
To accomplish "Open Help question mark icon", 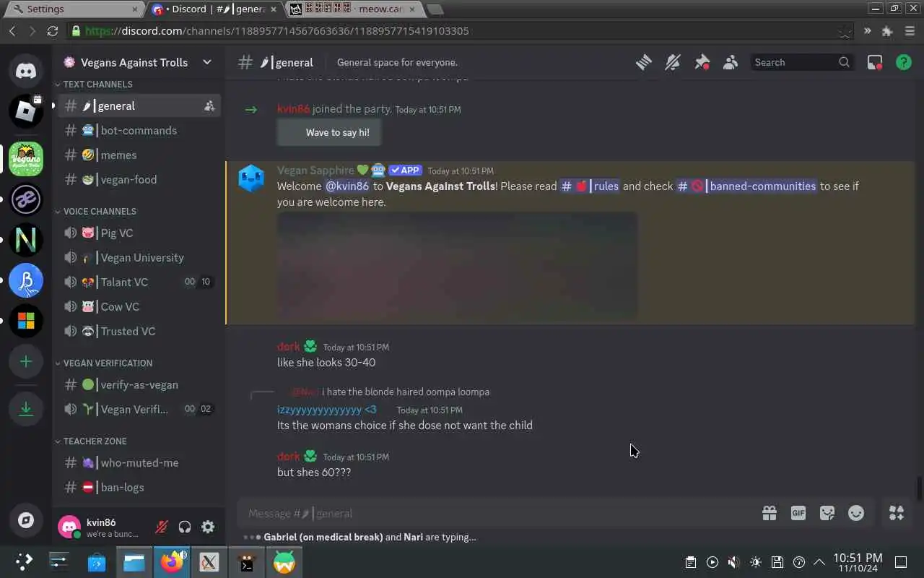I will [x=904, y=62].
